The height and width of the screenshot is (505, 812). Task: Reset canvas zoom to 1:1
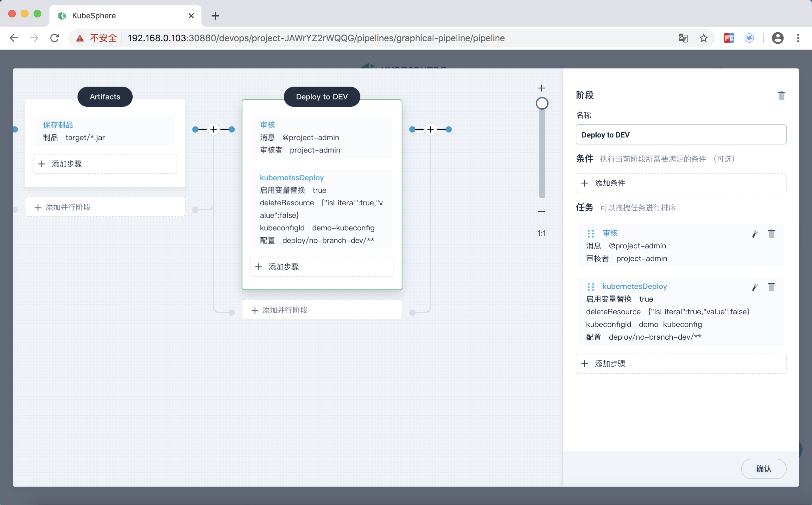pyautogui.click(x=542, y=233)
